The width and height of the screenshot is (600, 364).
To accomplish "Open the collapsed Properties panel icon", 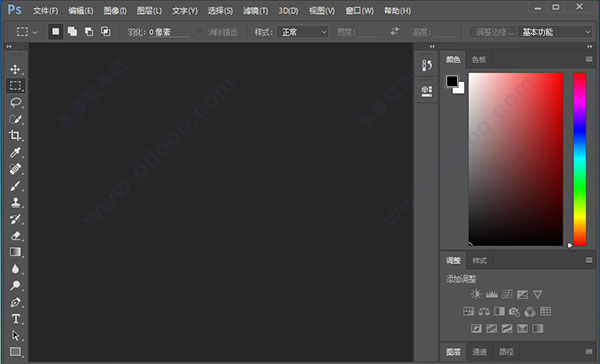I will (x=427, y=91).
